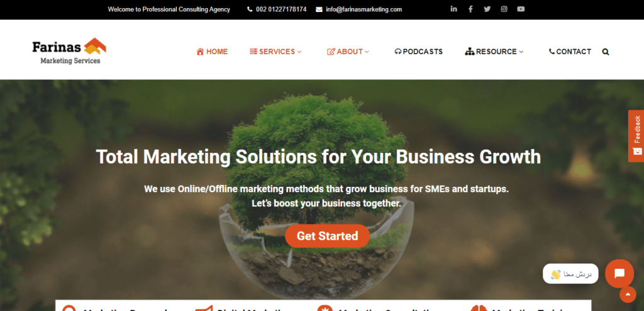Expand the About dropdown menu

348,52
